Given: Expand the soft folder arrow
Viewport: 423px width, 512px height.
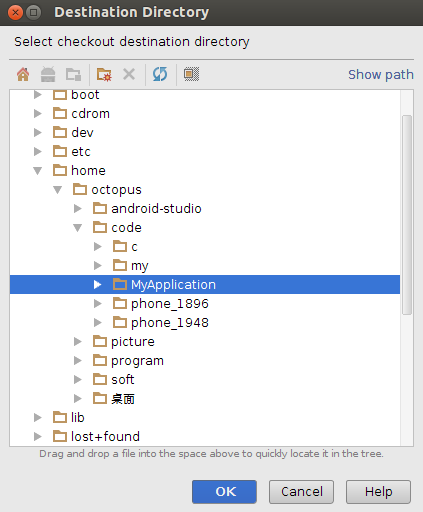Looking at the screenshot, I should (x=78, y=380).
